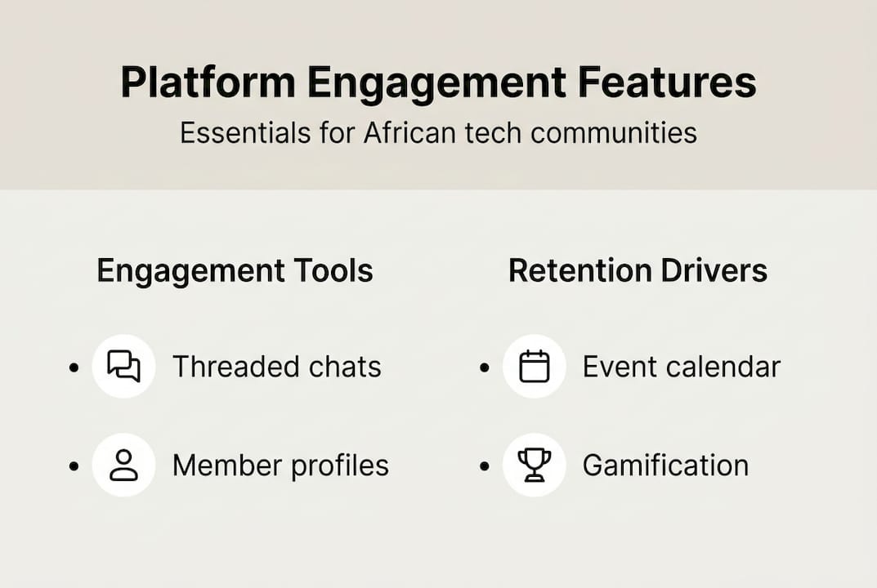Click the Gamification trophy icon
The height and width of the screenshot is (588, 877).
[535, 465]
